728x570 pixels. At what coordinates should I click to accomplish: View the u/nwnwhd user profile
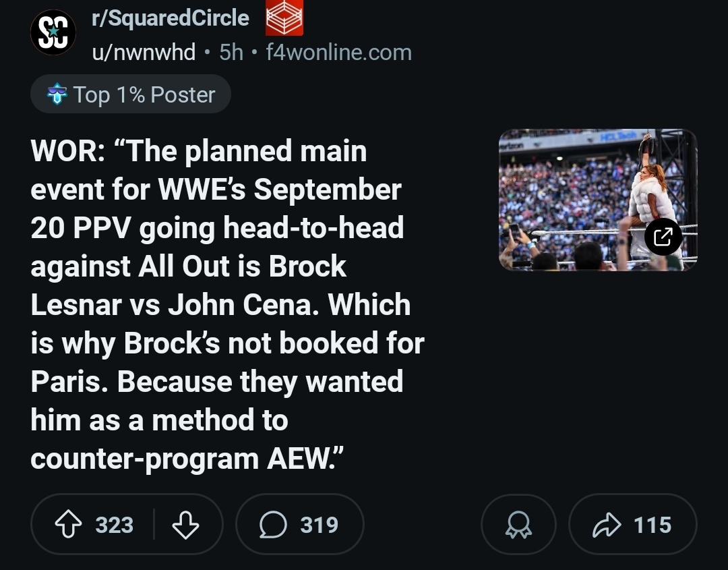[x=144, y=52]
